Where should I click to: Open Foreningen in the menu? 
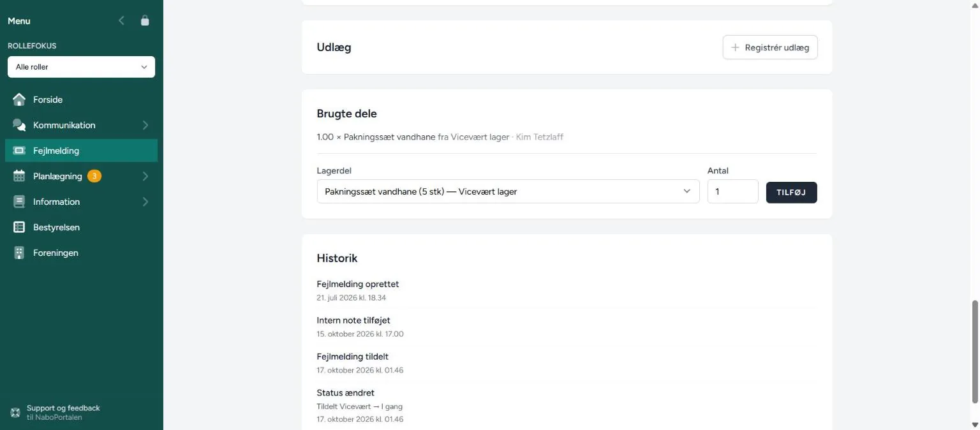click(x=81, y=253)
